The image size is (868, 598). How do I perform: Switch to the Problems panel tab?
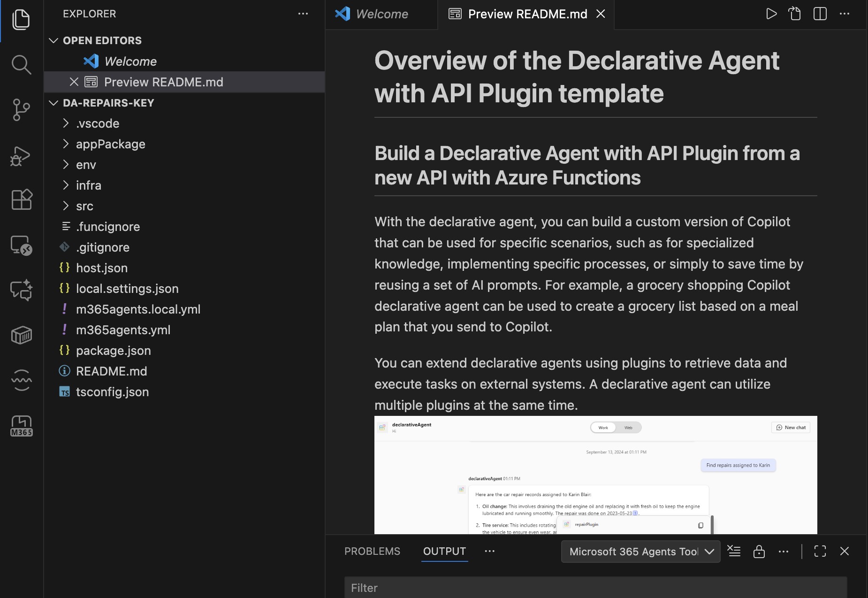372,551
